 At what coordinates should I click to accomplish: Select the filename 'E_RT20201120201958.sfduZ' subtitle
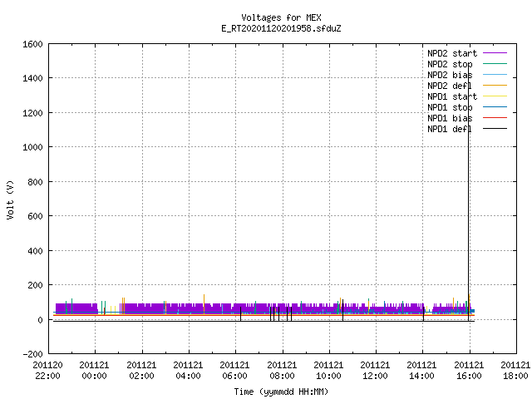[x=281, y=28]
